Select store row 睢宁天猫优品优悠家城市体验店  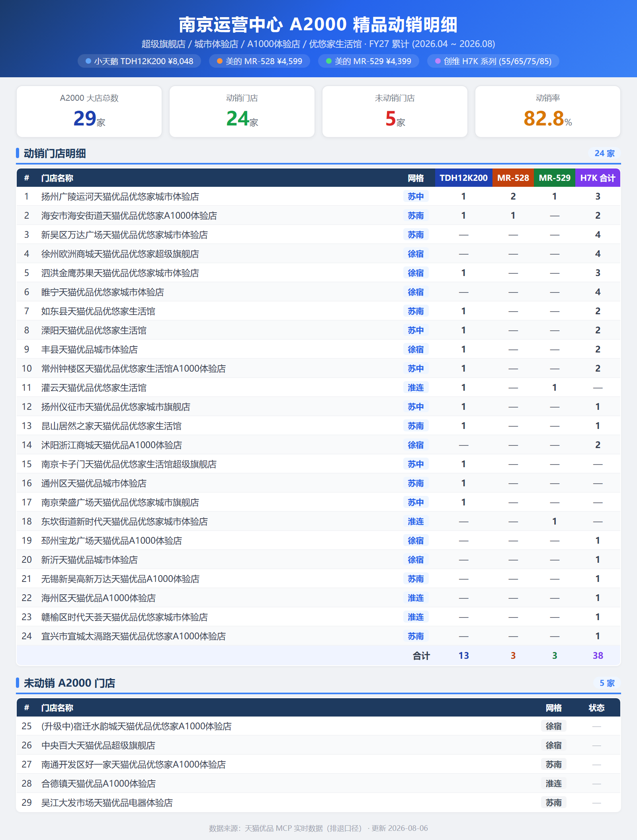pyautogui.click(x=318, y=292)
